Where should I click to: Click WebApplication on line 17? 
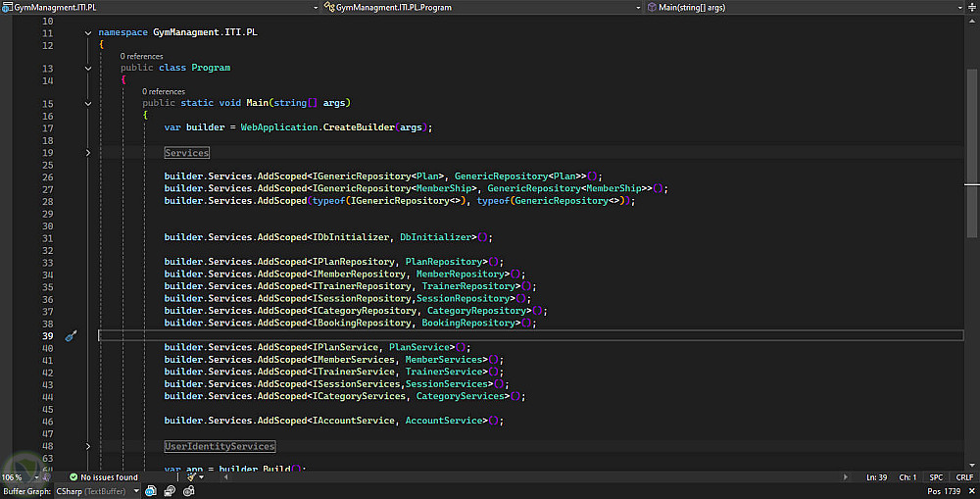click(279, 127)
